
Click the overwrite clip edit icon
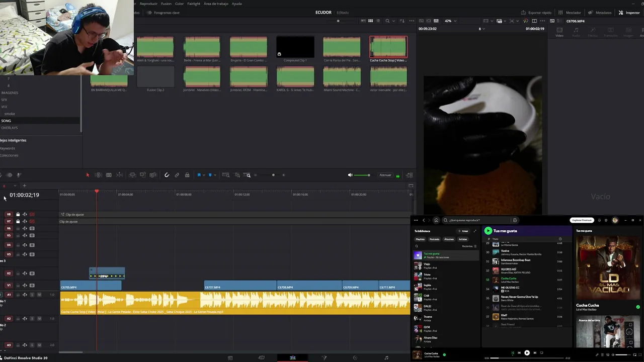tap(143, 175)
